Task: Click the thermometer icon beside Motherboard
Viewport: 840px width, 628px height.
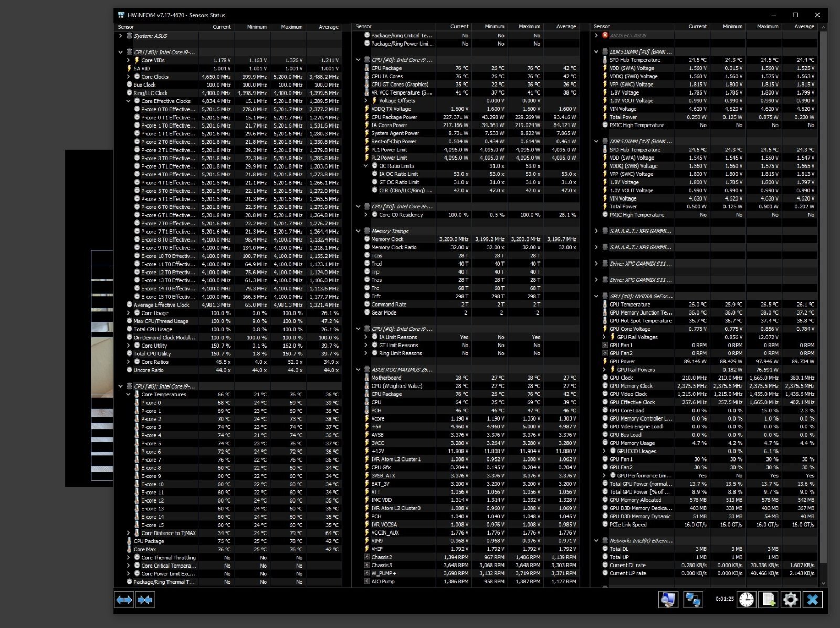Action: coord(367,378)
